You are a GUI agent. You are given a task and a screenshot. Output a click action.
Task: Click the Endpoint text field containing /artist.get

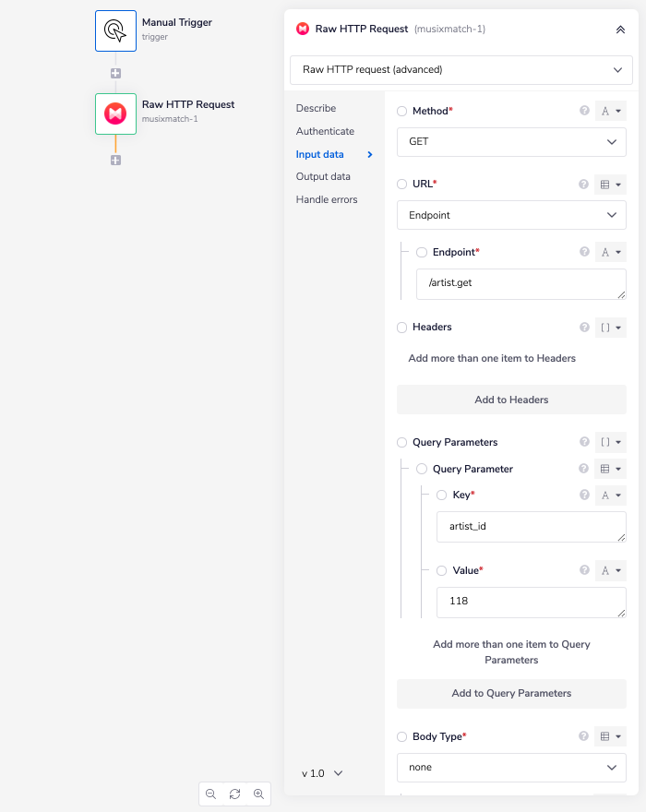520,283
